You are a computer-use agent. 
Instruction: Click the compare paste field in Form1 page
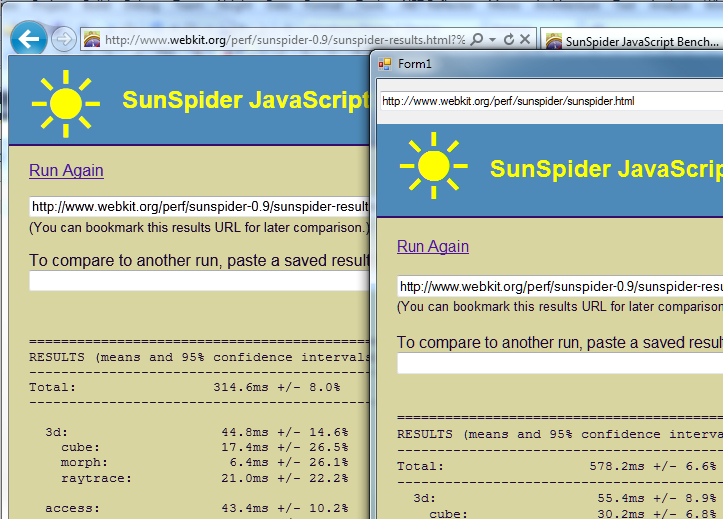[560, 364]
